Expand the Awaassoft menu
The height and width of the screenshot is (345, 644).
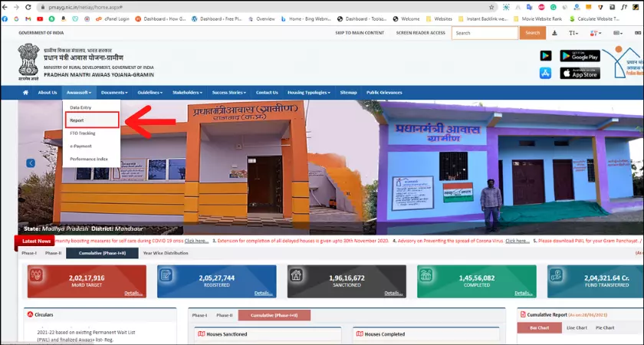coord(79,93)
